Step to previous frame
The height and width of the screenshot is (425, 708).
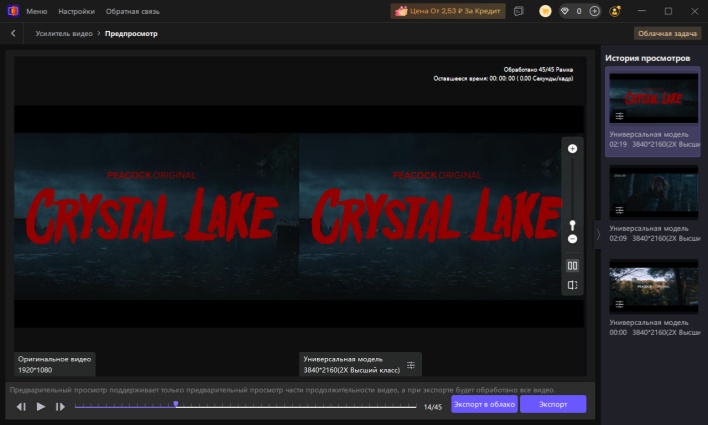coord(21,406)
